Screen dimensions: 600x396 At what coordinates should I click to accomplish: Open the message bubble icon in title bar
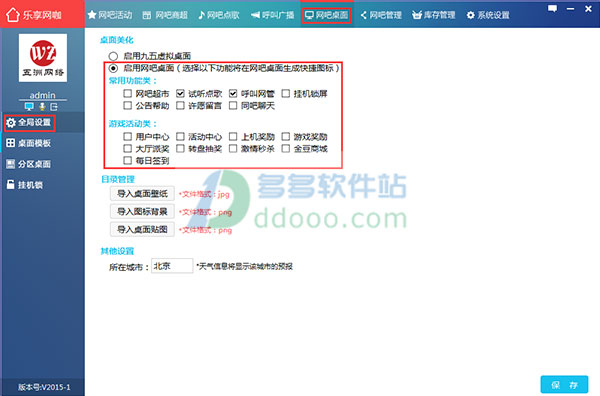[x=552, y=9]
